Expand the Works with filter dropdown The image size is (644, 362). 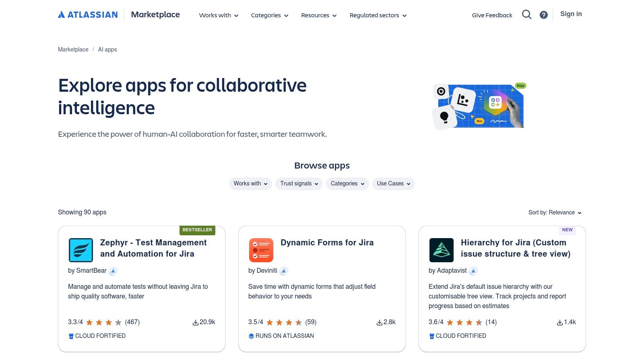tap(250, 183)
